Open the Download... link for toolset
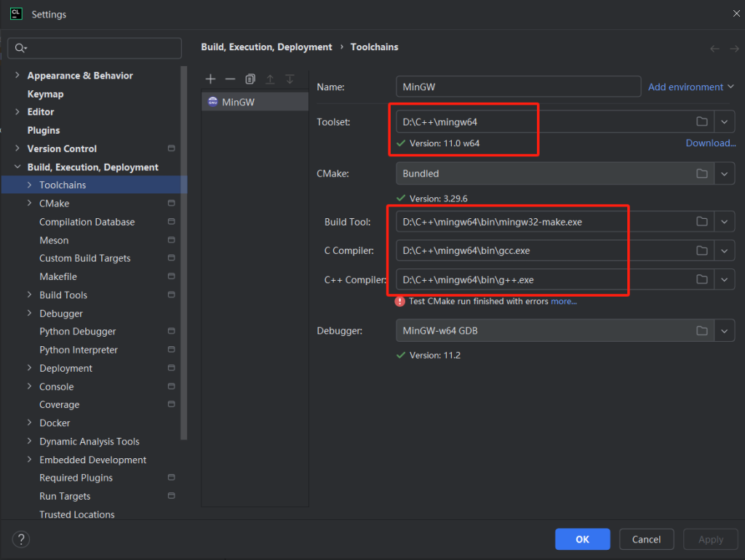This screenshot has width=745, height=560. pyautogui.click(x=711, y=143)
